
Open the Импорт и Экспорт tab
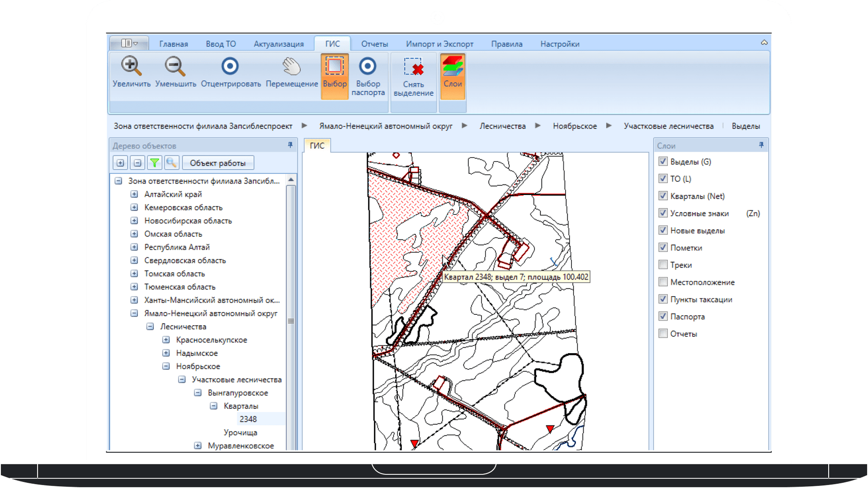(x=439, y=44)
